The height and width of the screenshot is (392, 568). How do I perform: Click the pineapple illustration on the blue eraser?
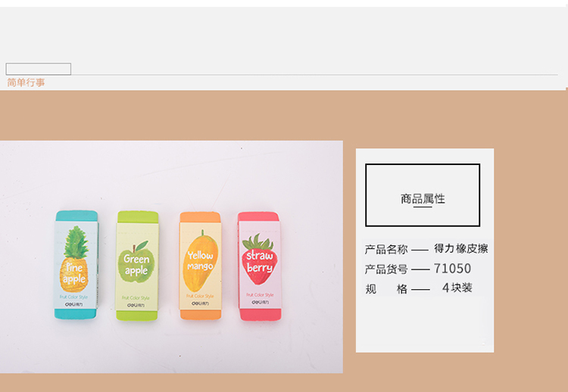(75, 259)
